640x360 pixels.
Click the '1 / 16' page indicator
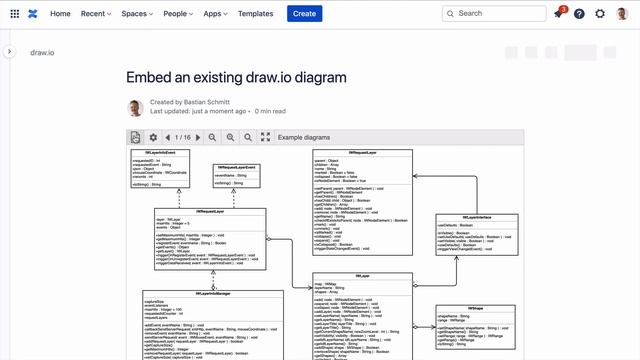point(183,138)
